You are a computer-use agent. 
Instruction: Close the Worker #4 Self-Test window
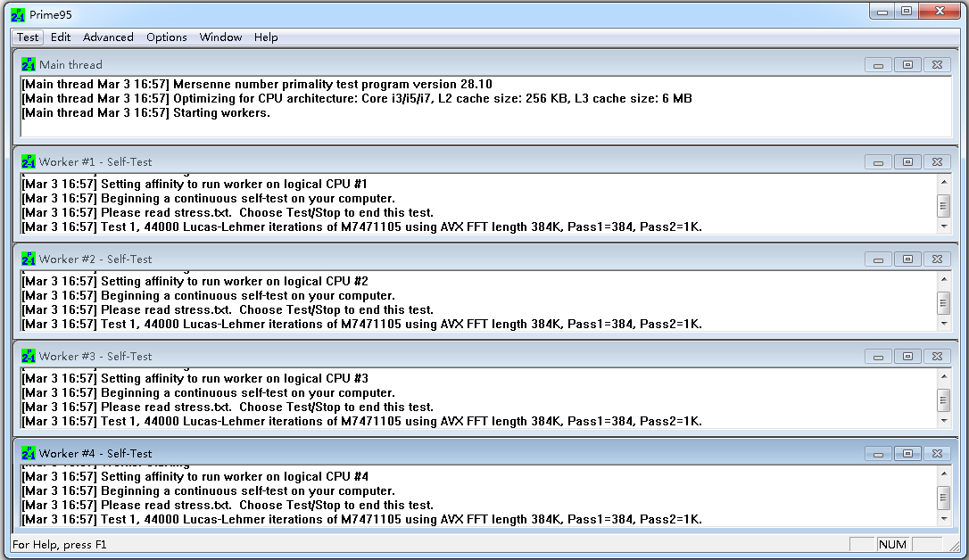[x=938, y=454]
